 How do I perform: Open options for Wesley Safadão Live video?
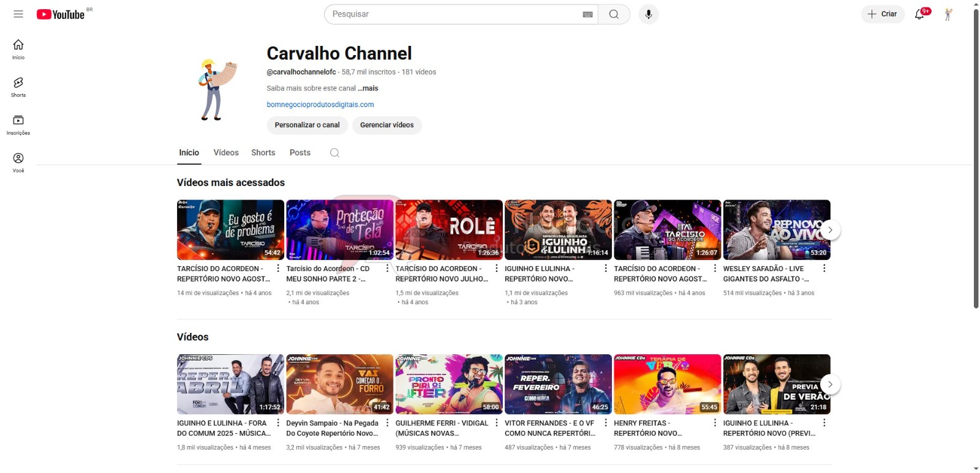[x=824, y=268]
